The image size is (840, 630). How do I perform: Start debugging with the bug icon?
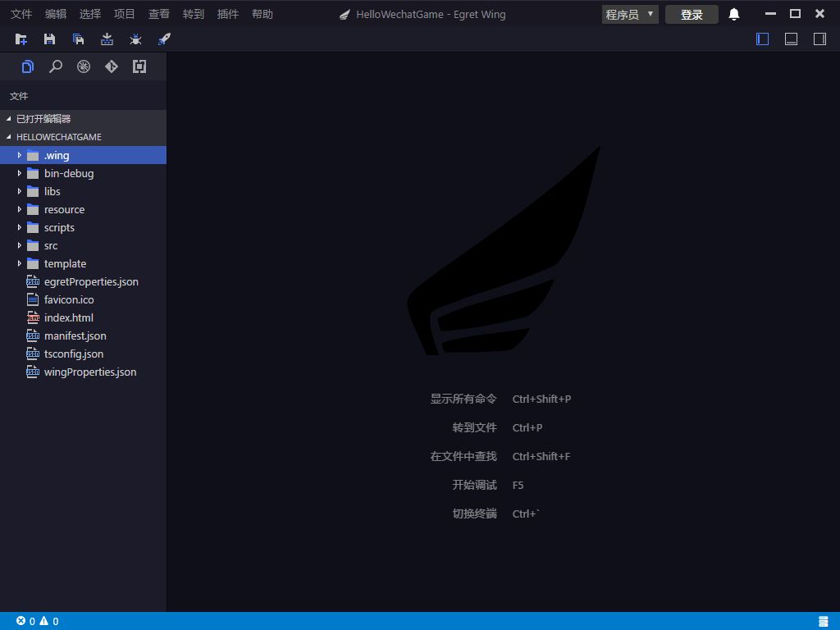pos(135,39)
